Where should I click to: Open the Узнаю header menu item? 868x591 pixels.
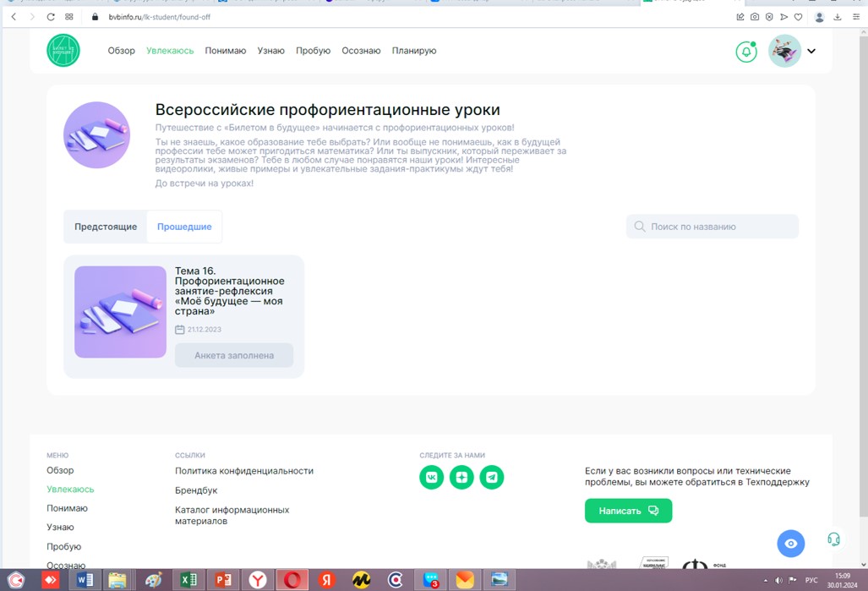(x=270, y=51)
